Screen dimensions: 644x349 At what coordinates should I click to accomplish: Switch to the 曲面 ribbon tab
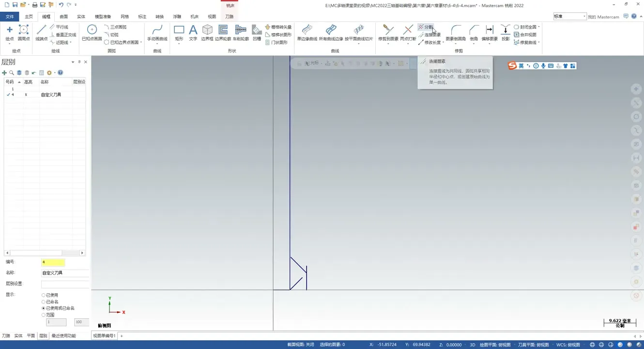63,16
